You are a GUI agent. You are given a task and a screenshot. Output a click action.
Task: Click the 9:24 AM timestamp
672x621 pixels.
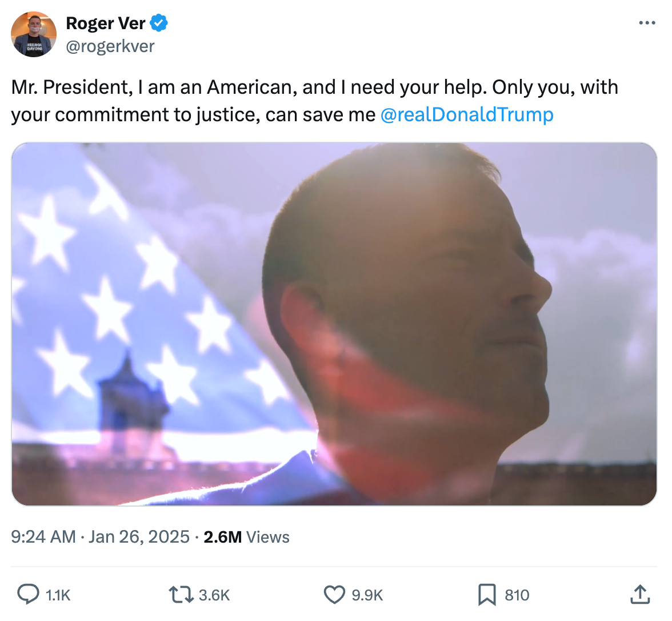coord(43,537)
